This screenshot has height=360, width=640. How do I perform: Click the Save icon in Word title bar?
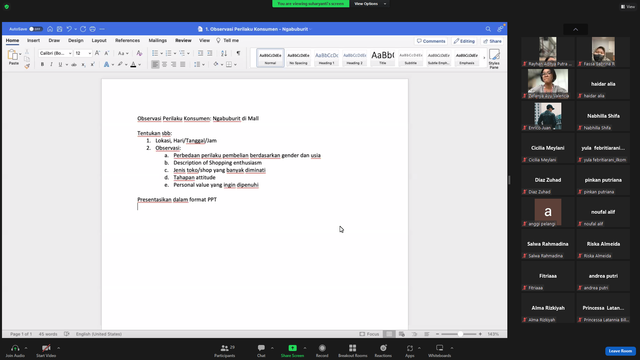pos(60,29)
